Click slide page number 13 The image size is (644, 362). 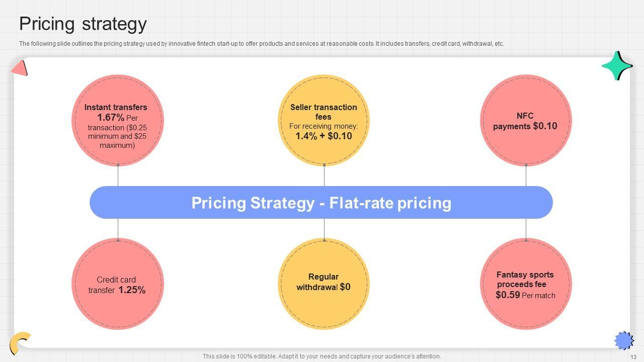[633, 357]
